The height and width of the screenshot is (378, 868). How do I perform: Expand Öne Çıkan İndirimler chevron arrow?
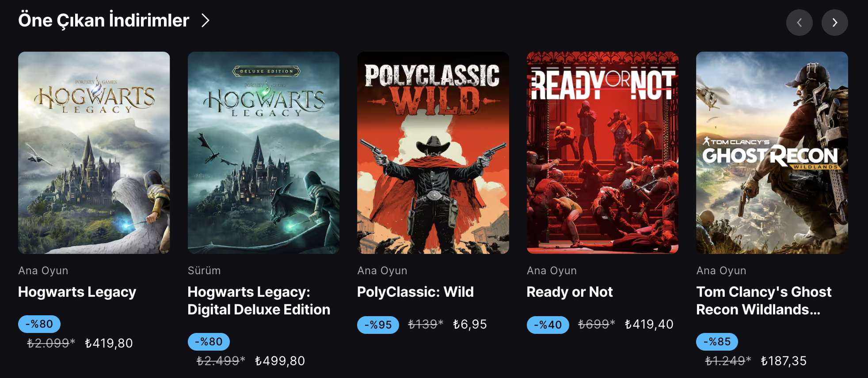[205, 20]
